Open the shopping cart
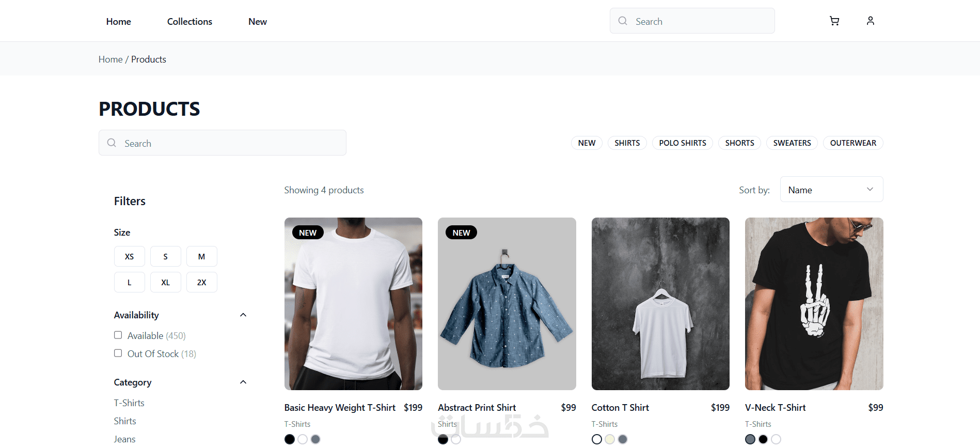This screenshot has width=980, height=447. pyautogui.click(x=834, y=21)
